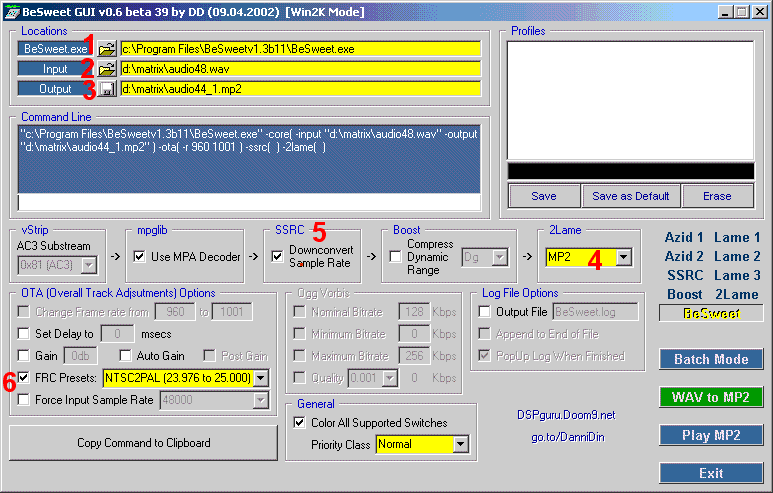Image resolution: width=773 pixels, height=493 pixels.
Task: Click the Output save disk icon
Action: [x=106, y=89]
